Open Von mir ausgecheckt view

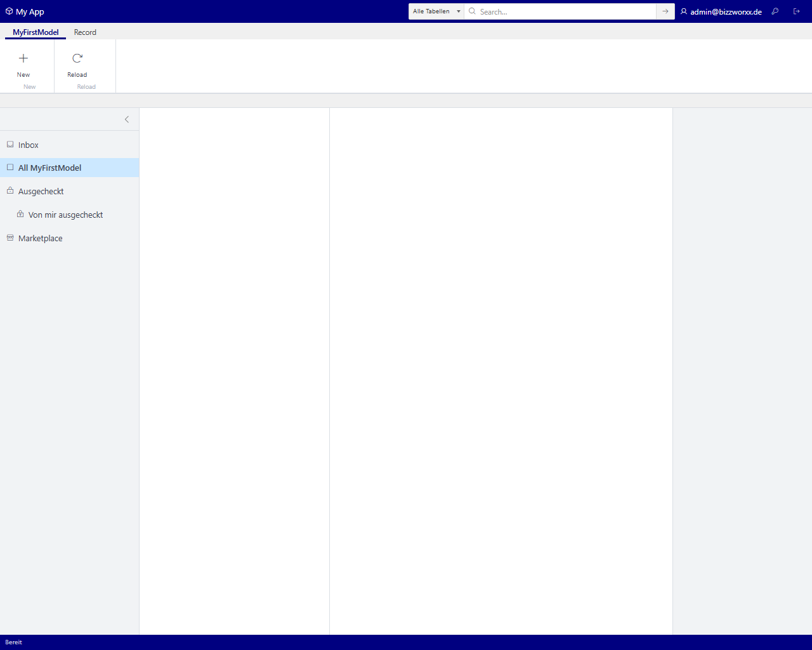65,215
